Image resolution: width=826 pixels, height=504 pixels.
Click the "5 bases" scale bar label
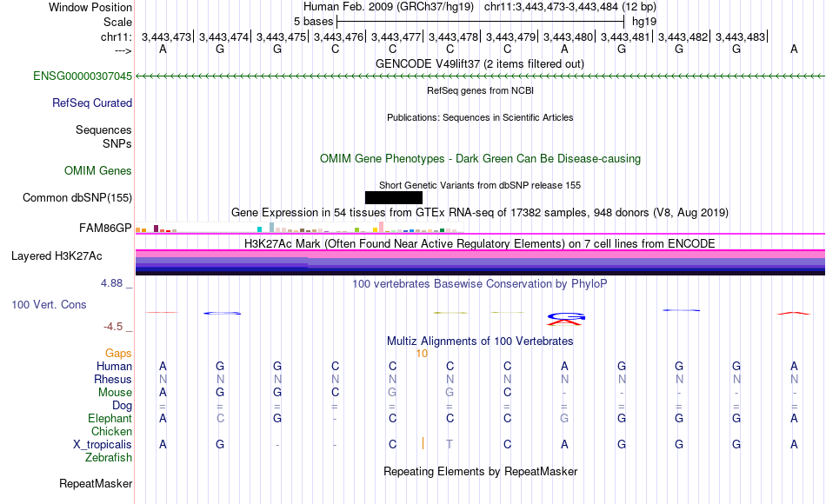313,22
